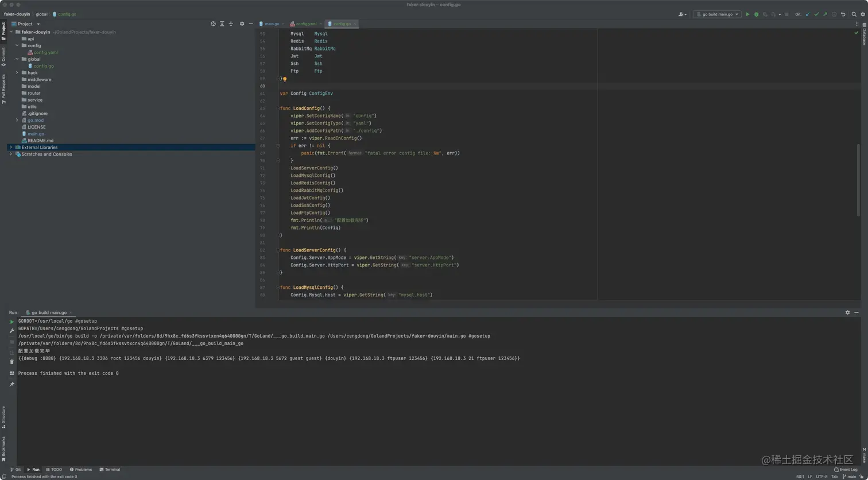This screenshot has height=480, width=868.
Task: Run the go build main.go configuration
Action: coord(747,14)
